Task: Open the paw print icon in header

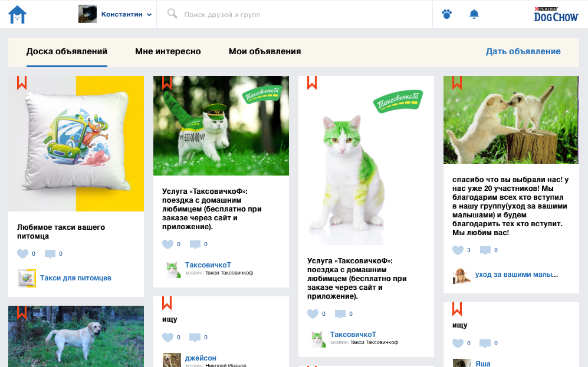Action: 446,14
